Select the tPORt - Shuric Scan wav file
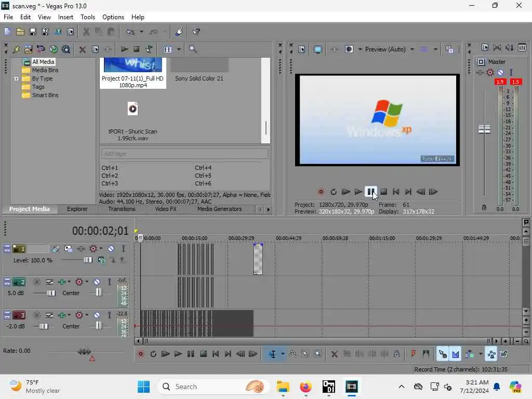This screenshot has width=532, height=399. point(132,122)
